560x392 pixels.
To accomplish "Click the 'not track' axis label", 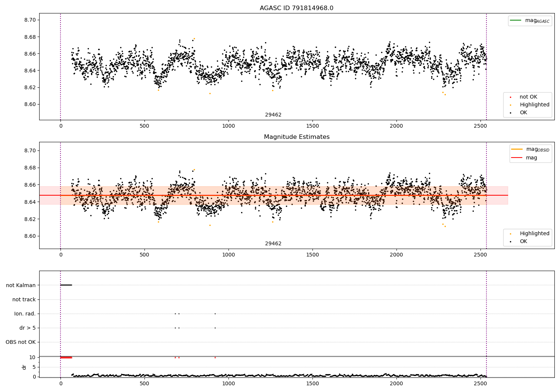I will (24, 300).
